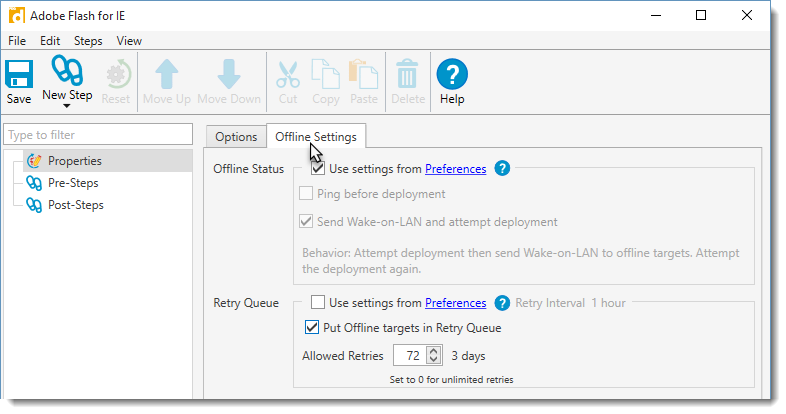Click the Cut scissors icon

(x=288, y=74)
